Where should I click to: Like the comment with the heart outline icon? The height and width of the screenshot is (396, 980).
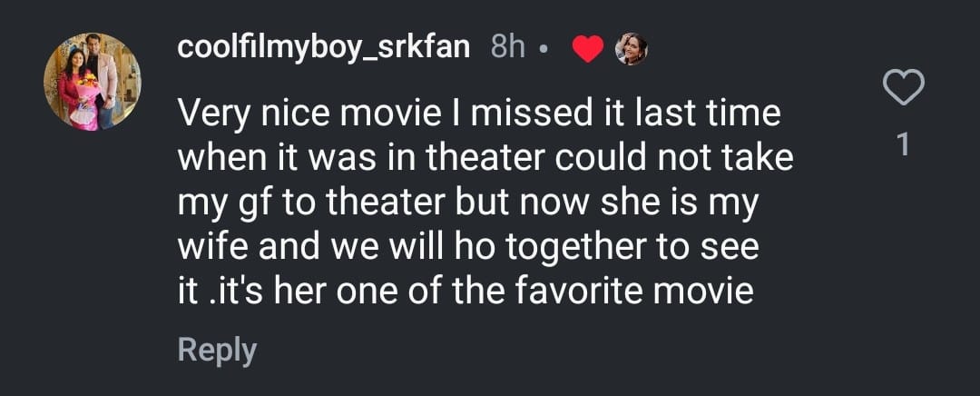point(903,89)
